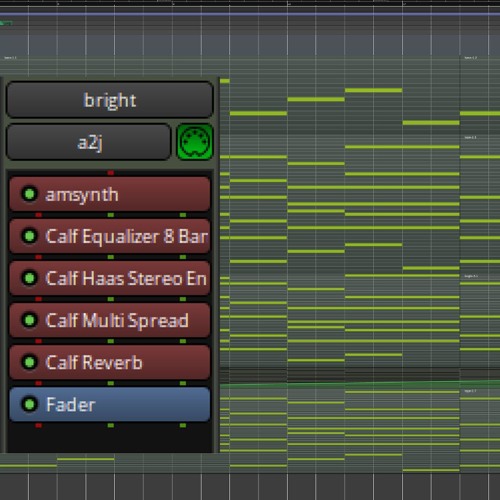Switch off the Calf Reverb enable LED

coord(29,362)
